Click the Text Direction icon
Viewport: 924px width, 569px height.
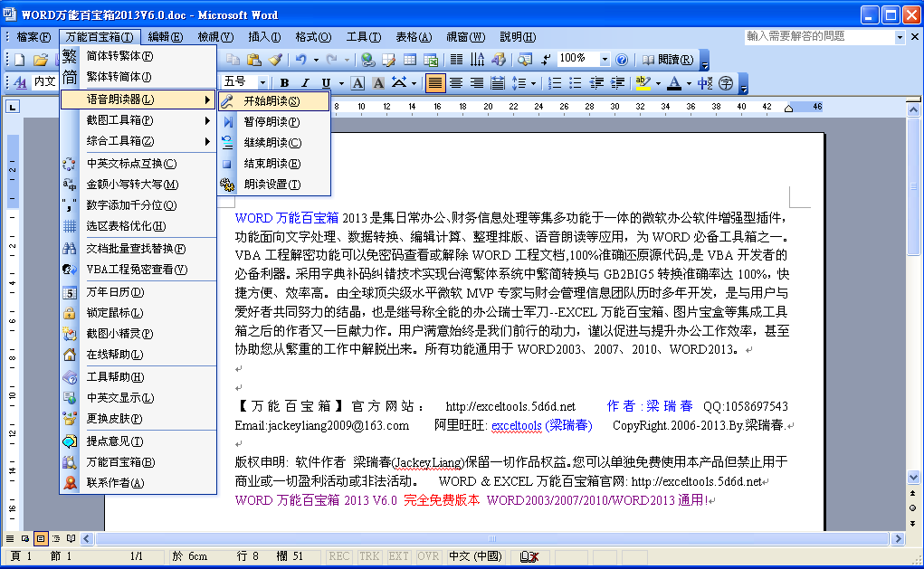coord(477,60)
